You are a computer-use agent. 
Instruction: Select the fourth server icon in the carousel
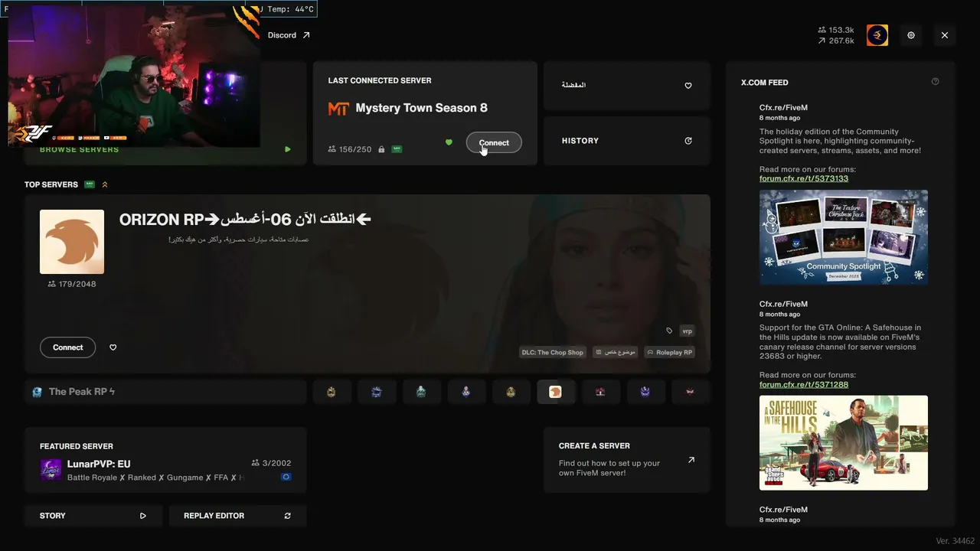point(466,392)
